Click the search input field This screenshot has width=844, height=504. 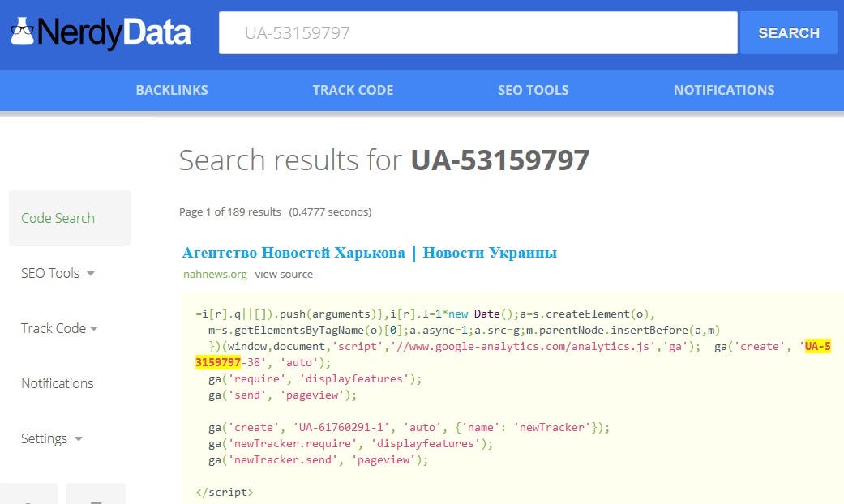point(478,32)
